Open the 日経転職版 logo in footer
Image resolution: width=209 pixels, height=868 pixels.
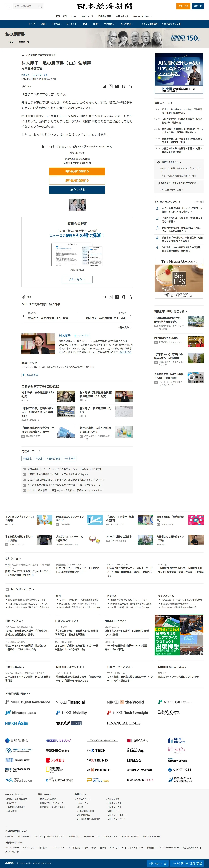pyautogui.click(x=17, y=740)
